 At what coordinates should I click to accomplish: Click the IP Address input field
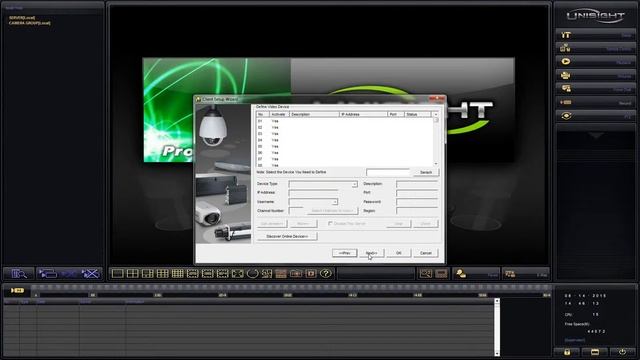point(313,193)
